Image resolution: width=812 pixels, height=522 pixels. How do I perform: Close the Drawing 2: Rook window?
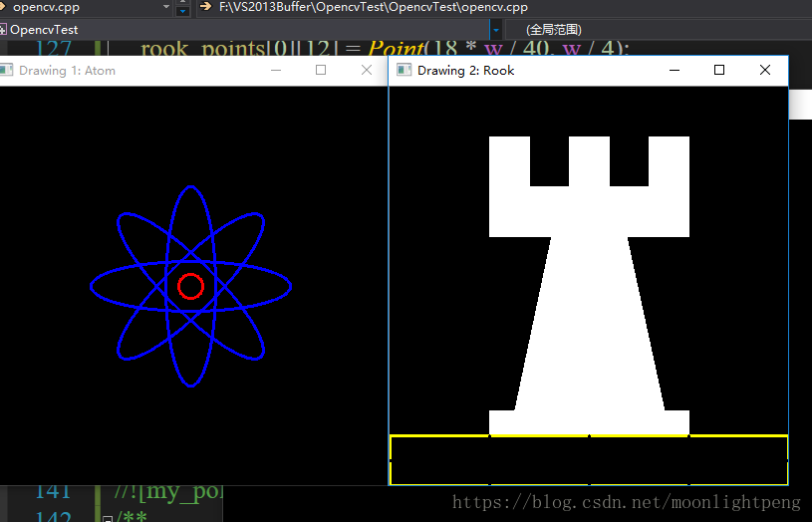coord(765,70)
